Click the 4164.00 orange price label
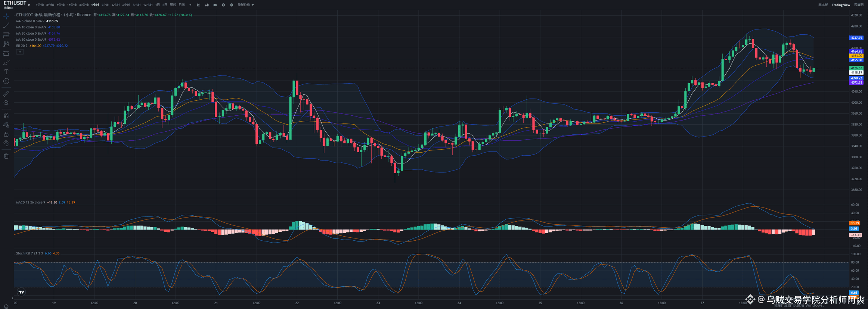 point(856,56)
